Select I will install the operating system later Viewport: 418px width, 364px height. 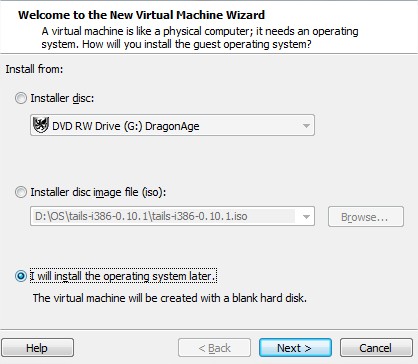tap(21, 276)
